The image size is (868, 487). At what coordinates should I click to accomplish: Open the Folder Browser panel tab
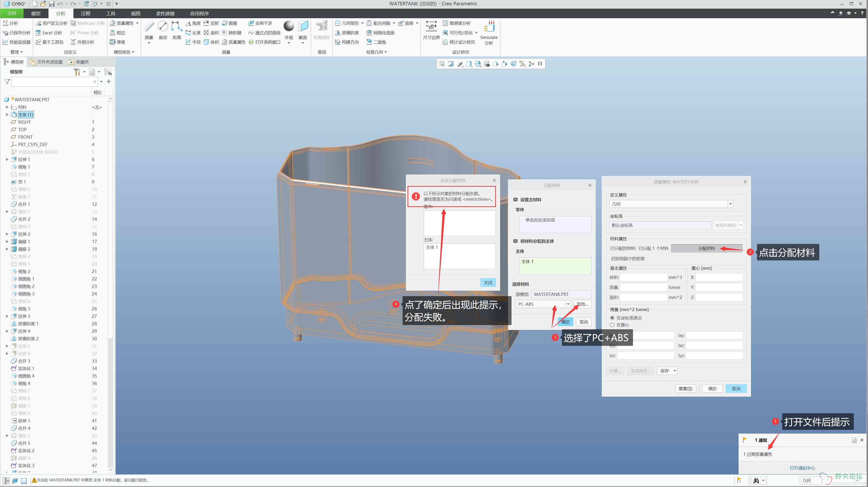tap(46, 62)
